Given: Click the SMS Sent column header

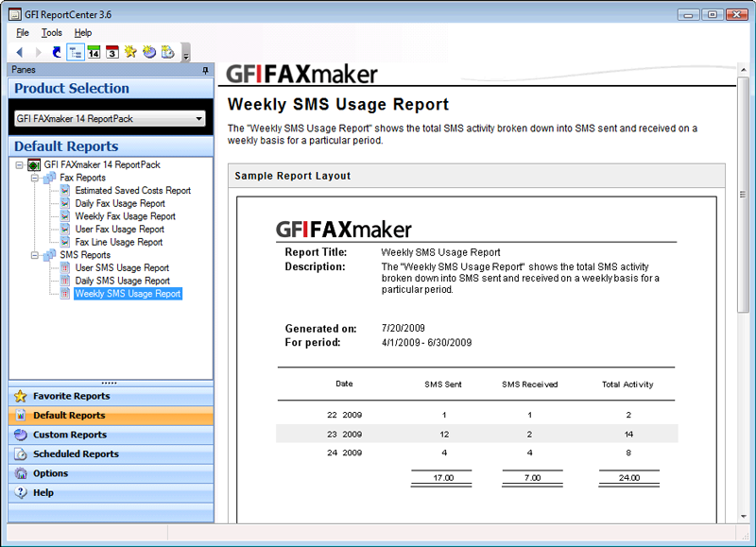Looking at the screenshot, I should click(x=443, y=385).
